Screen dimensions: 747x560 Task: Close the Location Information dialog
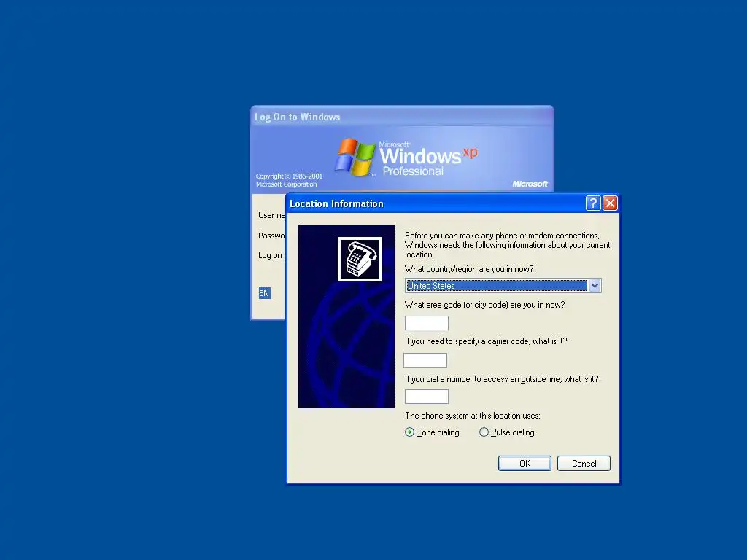pyautogui.click(x=610, y=203)
